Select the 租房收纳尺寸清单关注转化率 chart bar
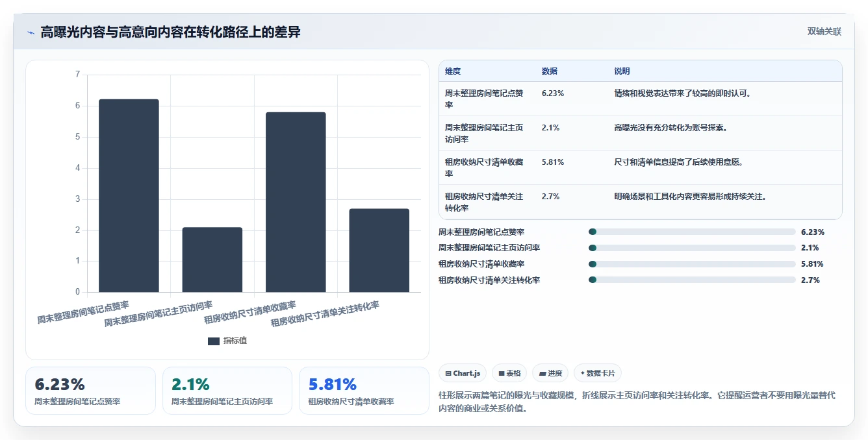The image size is (868, 440). pos(379,251)
